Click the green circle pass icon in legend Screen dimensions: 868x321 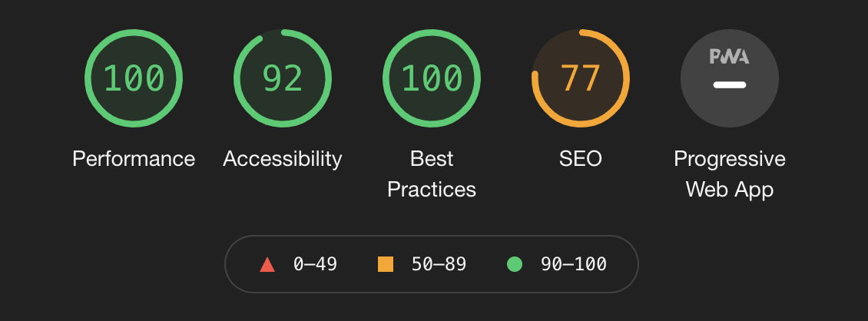tap(515, 264)
